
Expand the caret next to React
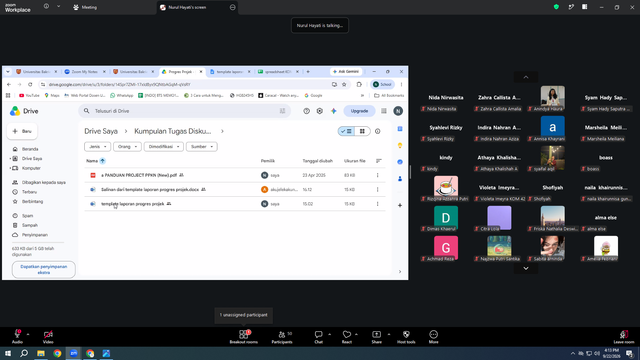click(356, 334)
